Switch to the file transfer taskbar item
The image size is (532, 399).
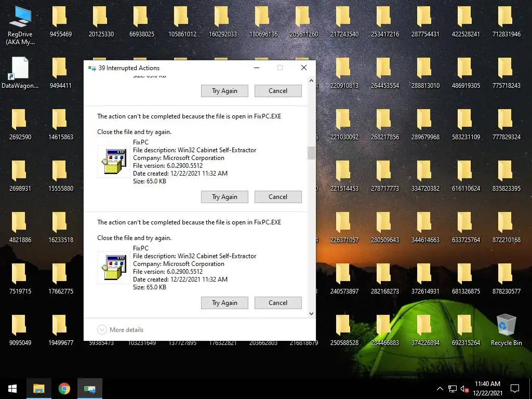click(89, 389)
